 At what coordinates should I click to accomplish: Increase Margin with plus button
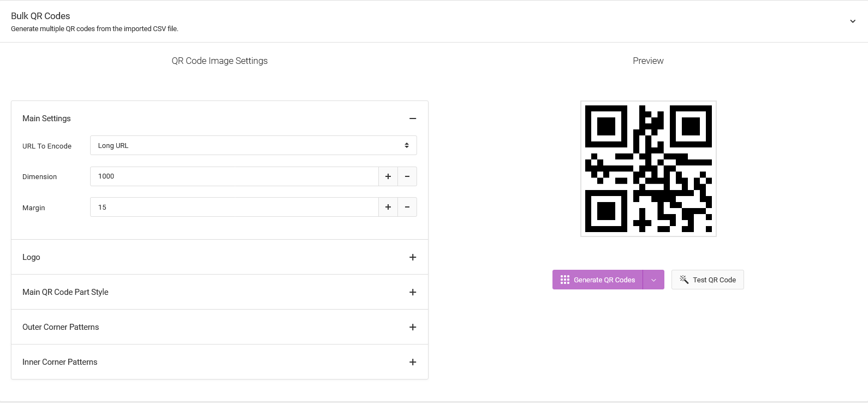[x=388, y=207]
